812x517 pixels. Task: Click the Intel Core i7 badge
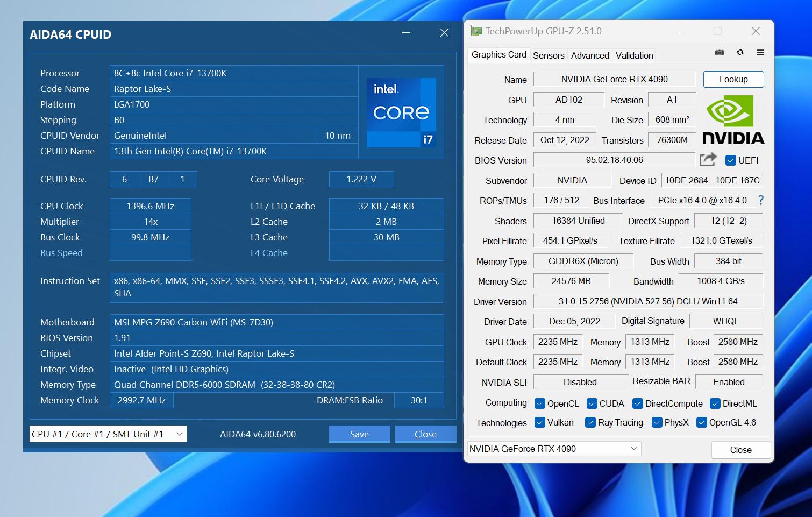pyautogui.click(x=401, y=112)
